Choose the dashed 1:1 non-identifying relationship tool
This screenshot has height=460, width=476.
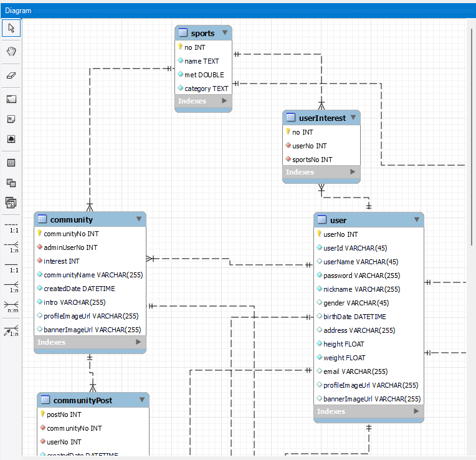11,228
